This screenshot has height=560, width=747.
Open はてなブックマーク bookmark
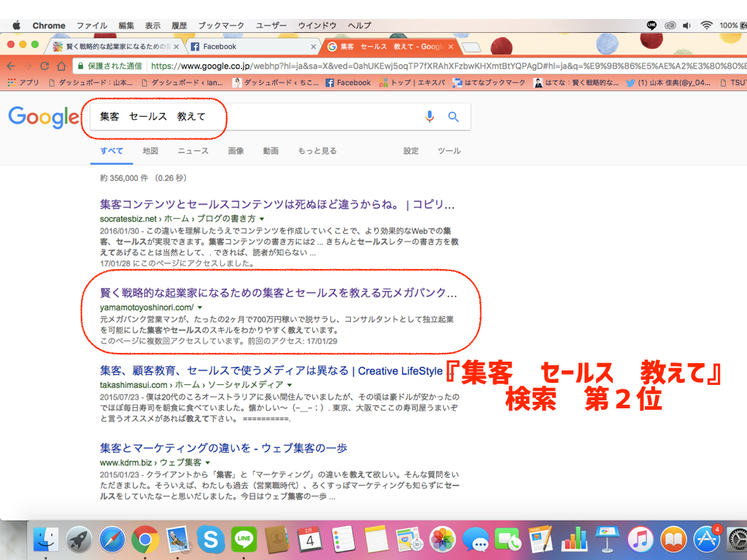(x=489, y=83)
